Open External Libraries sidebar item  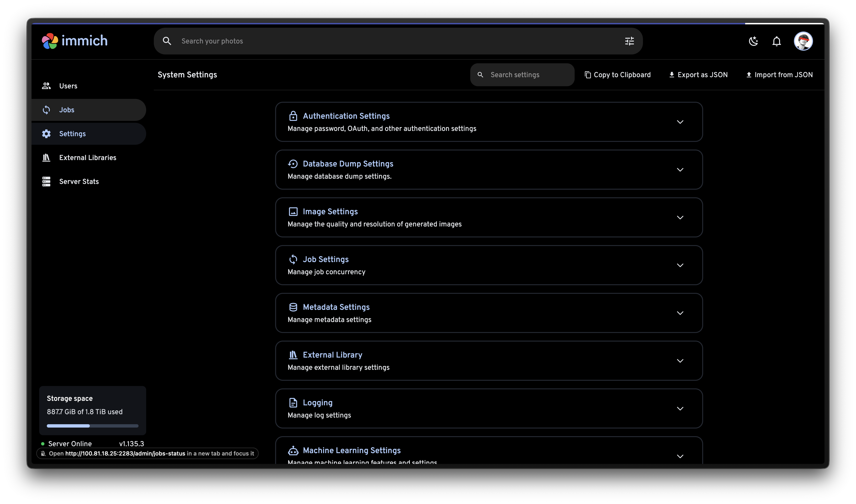tap(88, 158)
